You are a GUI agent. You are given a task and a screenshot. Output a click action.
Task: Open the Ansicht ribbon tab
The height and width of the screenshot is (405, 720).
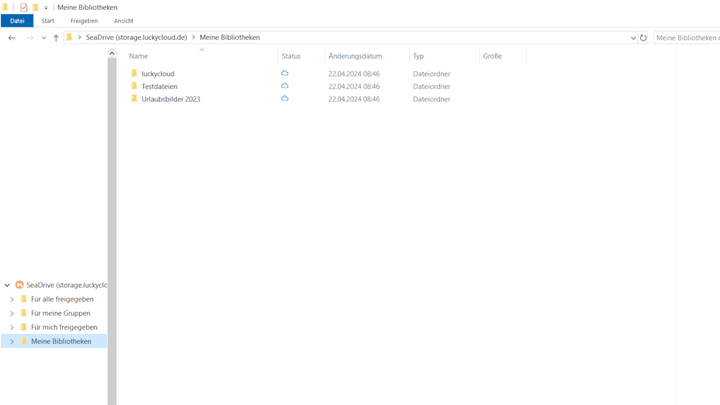(124, 21)
